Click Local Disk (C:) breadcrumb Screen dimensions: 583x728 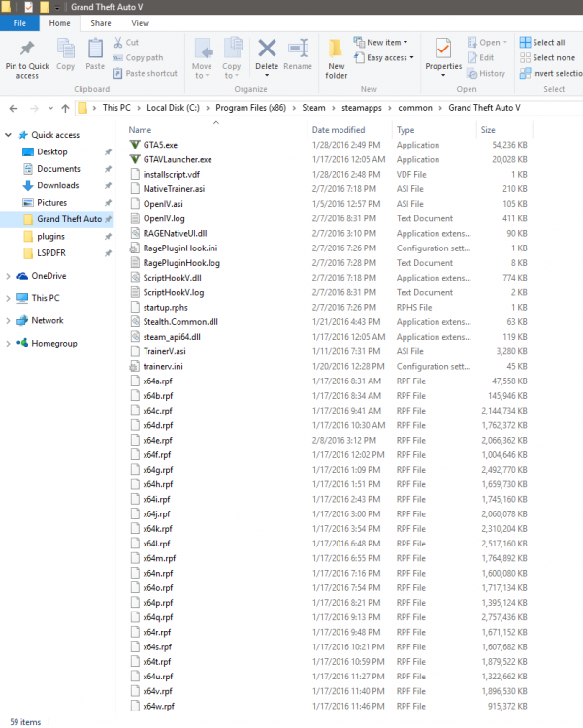[173, 108]
